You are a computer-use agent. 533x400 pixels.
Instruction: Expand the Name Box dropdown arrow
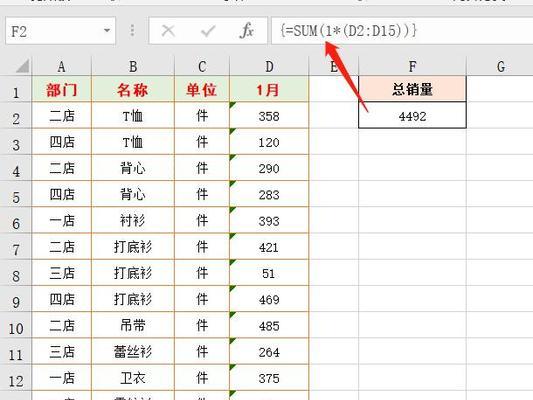click(x=107, y=31)
